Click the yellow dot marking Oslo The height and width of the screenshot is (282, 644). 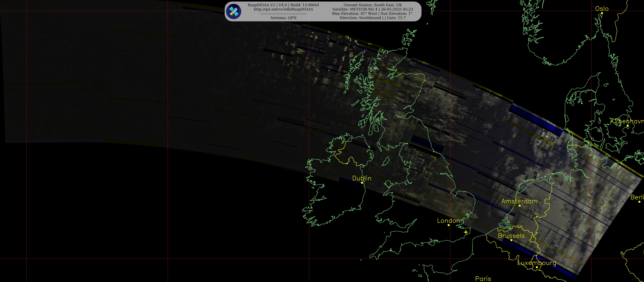(602, 13)
